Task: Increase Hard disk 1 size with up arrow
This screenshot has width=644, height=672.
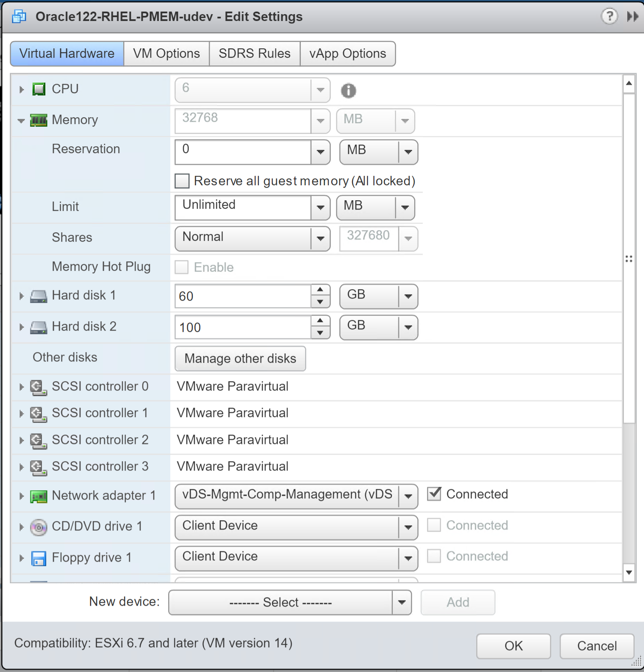Action: tap(320, 290)
